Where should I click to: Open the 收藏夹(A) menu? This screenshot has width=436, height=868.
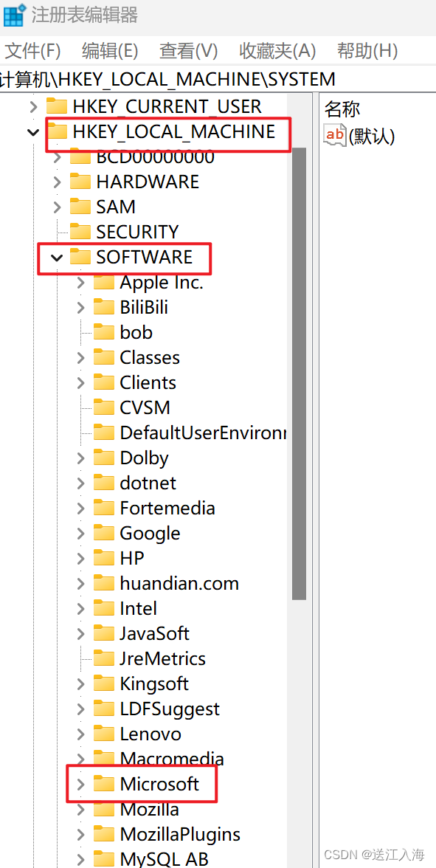click(x=277, y=52)
